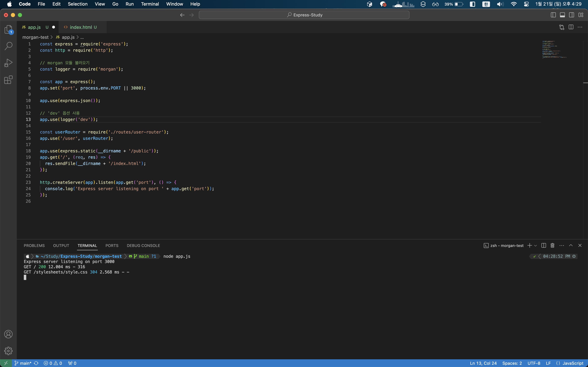Open the Explorer view in activity bar

click(x=9, y=29)
